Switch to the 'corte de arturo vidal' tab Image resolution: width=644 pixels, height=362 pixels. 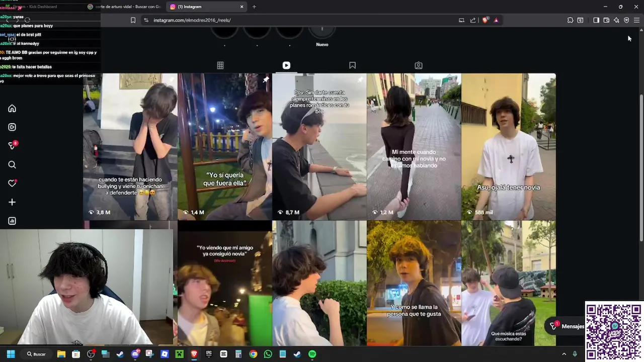(x=124, y=7)
